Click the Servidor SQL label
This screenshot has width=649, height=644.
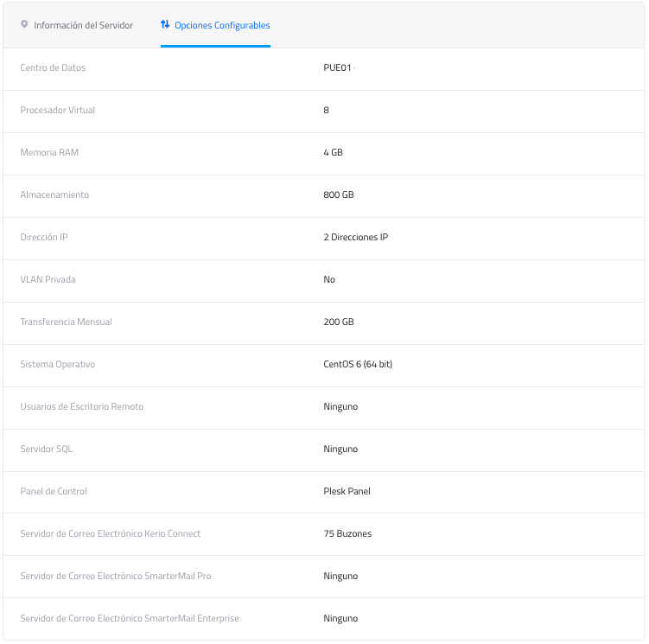(x=45, y=449)
